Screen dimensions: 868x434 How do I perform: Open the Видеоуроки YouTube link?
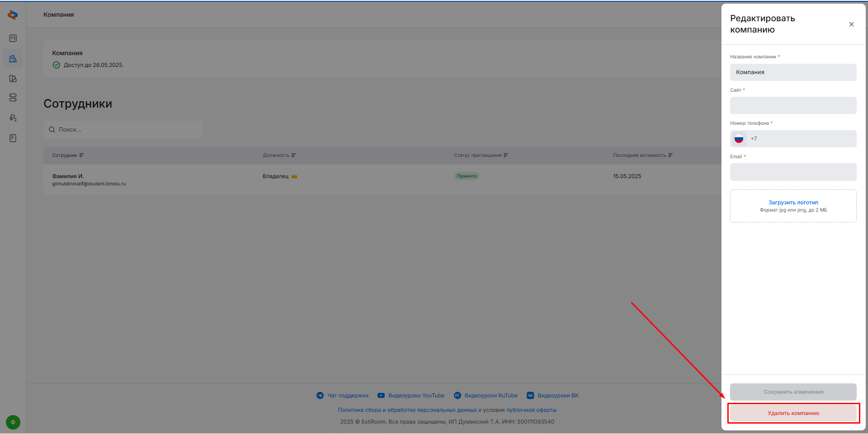pos(416,396)
